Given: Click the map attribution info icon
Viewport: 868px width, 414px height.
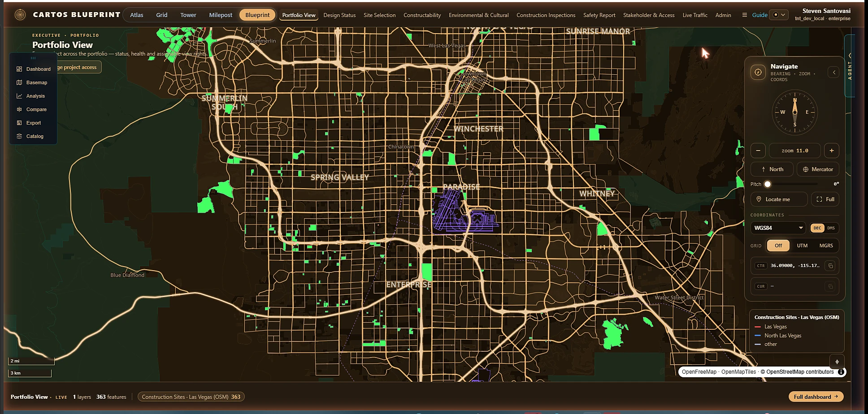Looking at the screenshot, I should 841,372.
